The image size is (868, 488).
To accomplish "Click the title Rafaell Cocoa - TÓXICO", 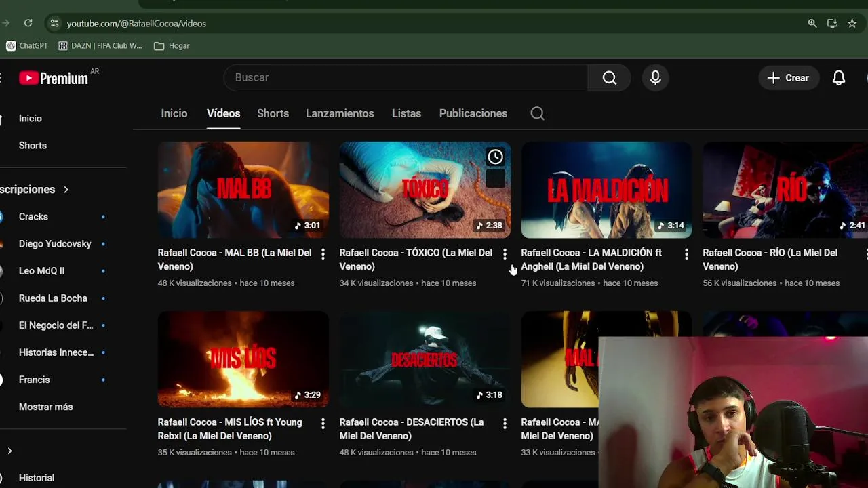I will coord(416,260).
